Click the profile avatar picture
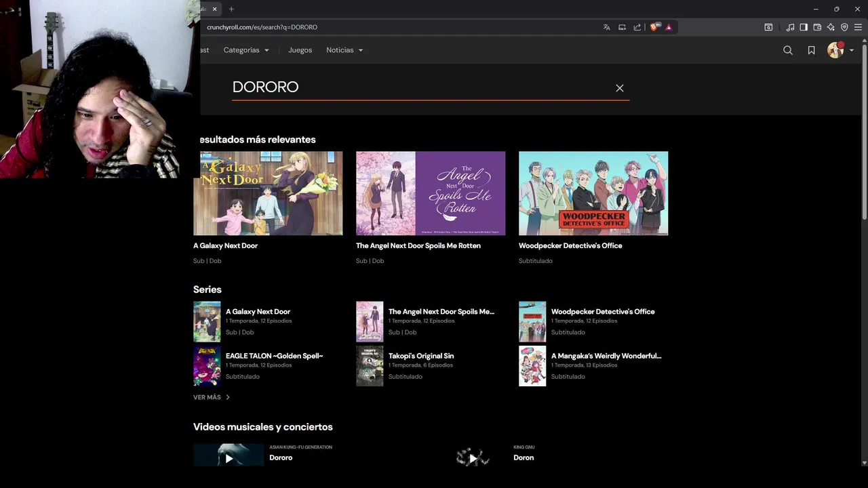The width and height of the screenshot is (868, 488). coord(835,50)
